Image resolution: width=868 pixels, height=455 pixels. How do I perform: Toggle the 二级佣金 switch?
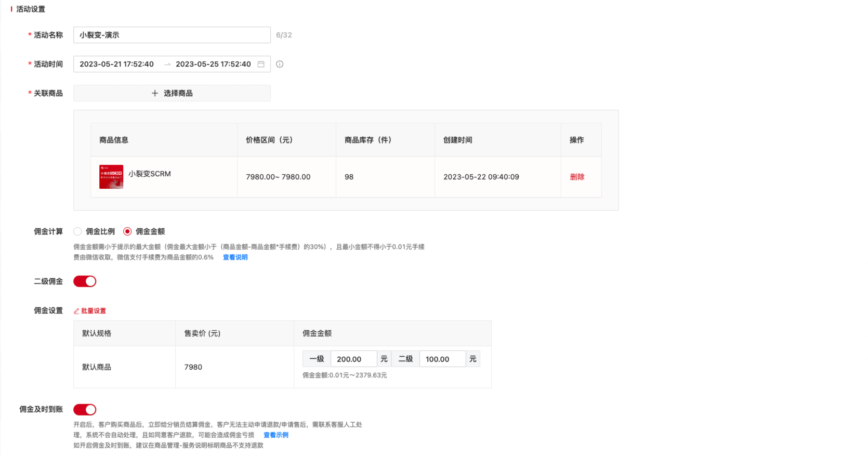(85, 281)
